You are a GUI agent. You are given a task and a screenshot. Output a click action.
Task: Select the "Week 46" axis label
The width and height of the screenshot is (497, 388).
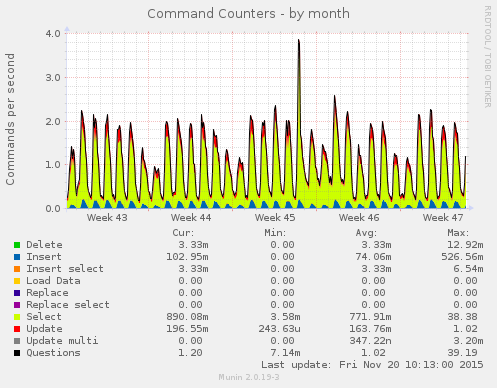(359, 218)
